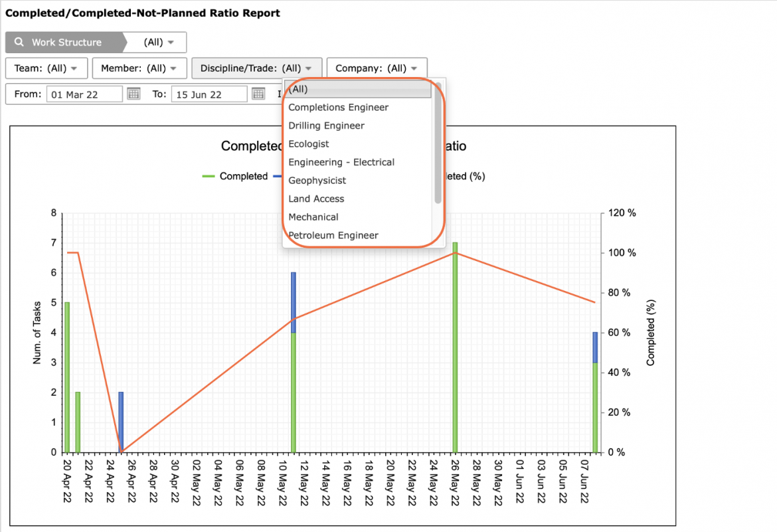
Task: Click the Work Structure search magnifier icon
Action: [x=19, y=42]
